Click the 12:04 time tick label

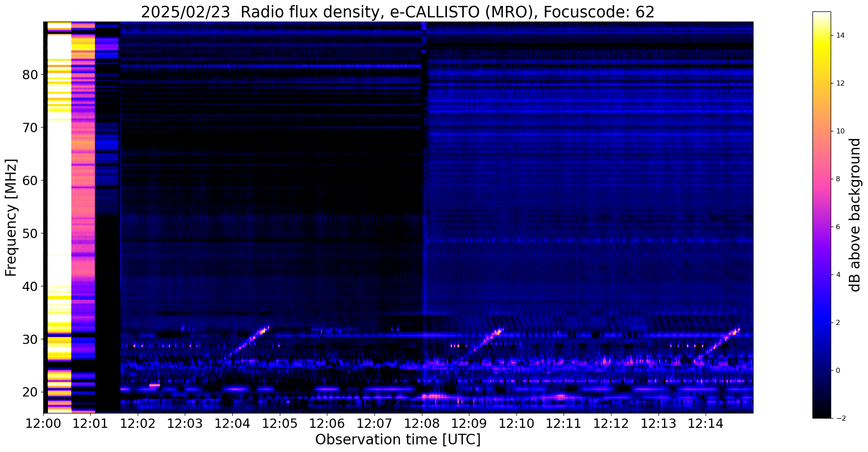pos(232,424)
